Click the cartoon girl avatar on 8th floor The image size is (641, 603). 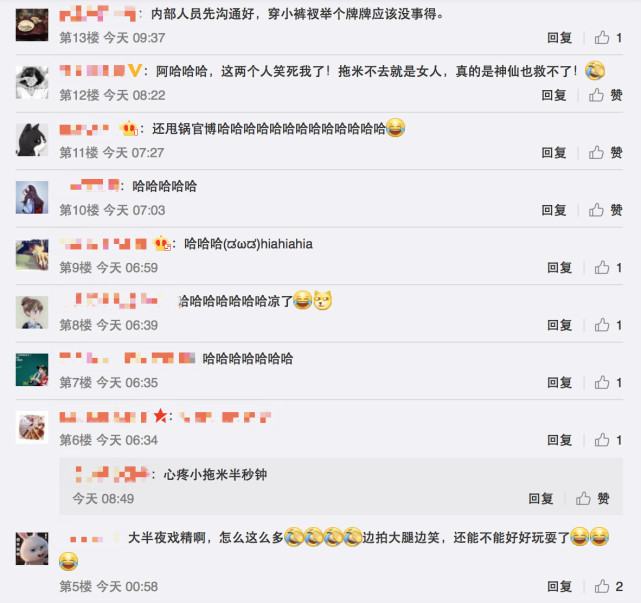point(32,312)
